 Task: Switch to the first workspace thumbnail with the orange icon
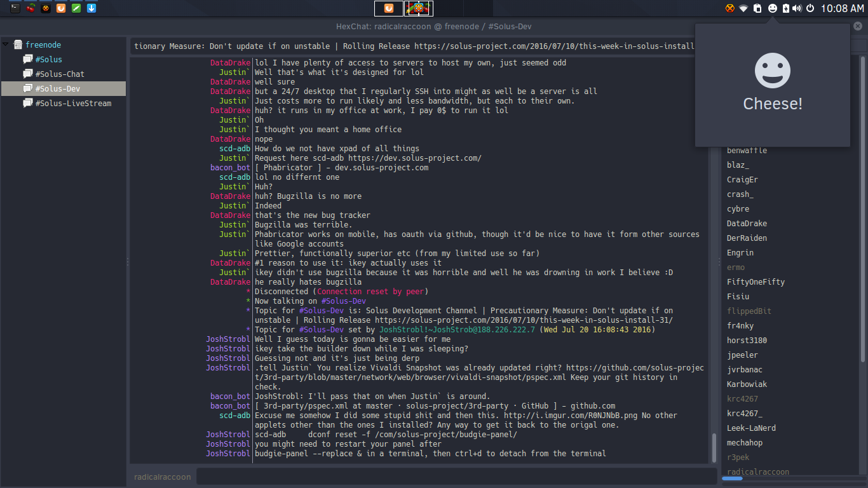[x=388, y=8]
